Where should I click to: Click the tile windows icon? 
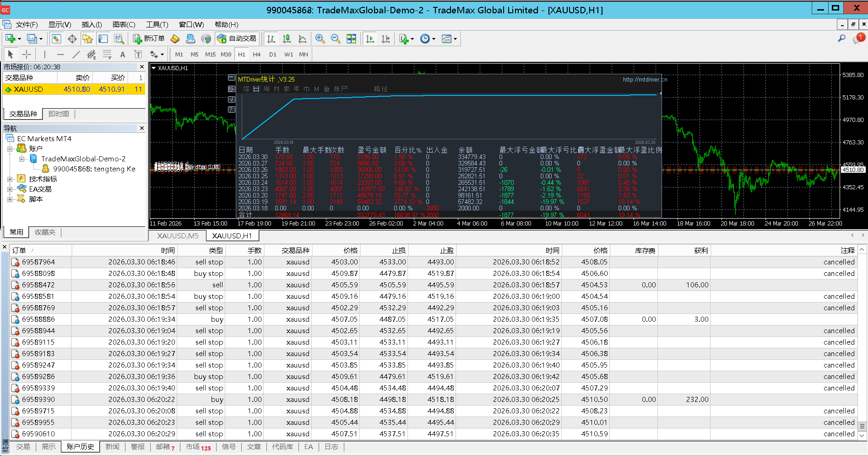pos(351,39)
